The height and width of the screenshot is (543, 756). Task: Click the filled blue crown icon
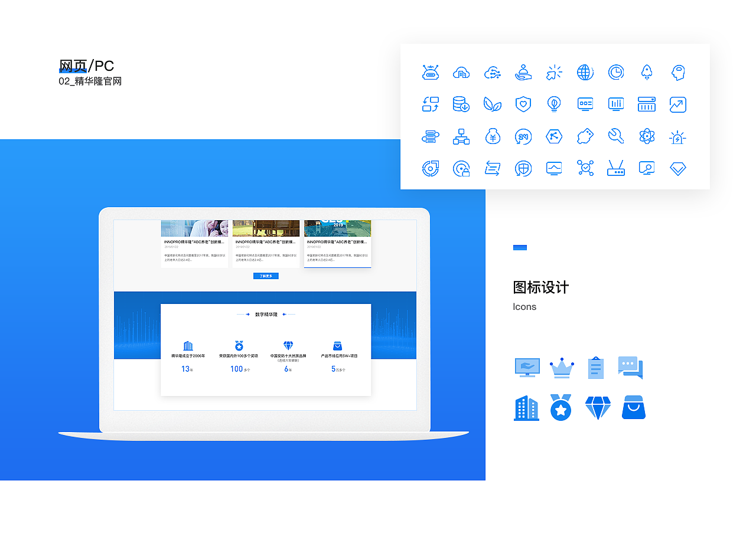click(x=561, y=367)
